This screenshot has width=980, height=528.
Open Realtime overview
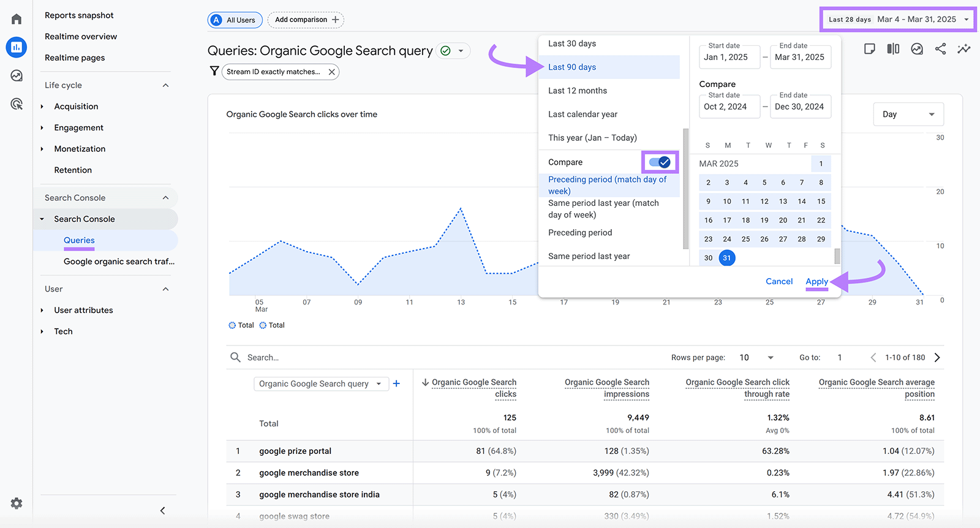tap(81, 37)
